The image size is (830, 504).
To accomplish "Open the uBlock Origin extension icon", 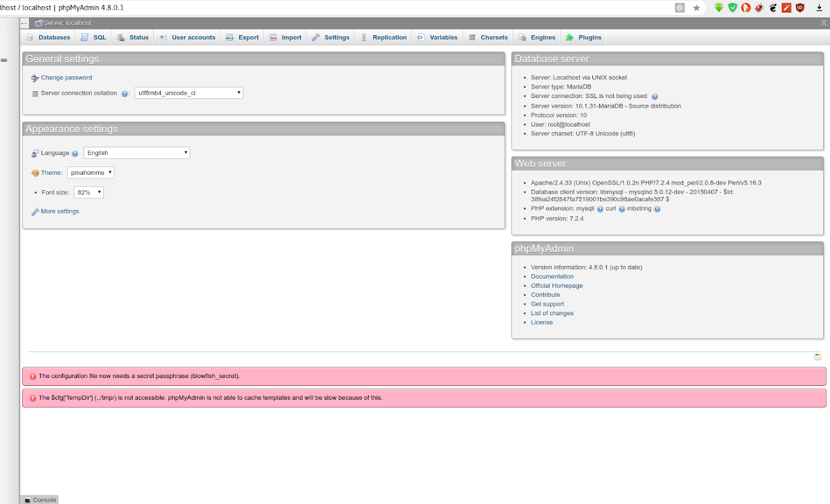I will pyautogui.click(x=800, y=8).
